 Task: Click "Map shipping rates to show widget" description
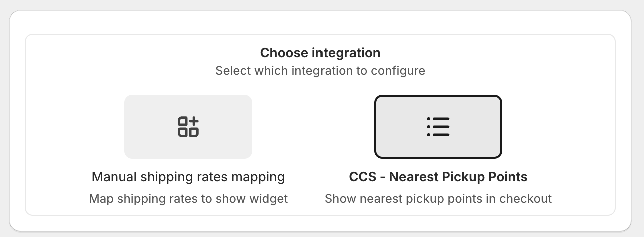(188, 199)
